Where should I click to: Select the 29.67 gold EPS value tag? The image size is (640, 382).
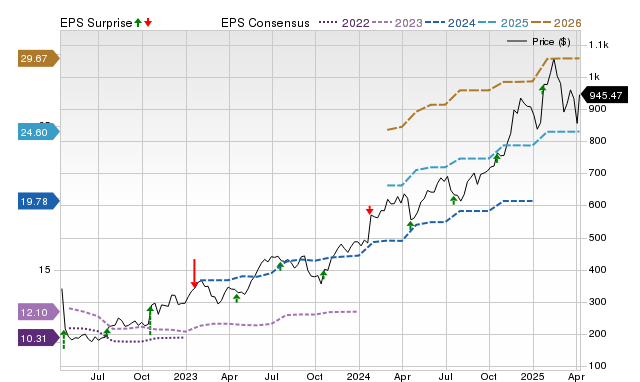pyautogui.click(x=38, y=58)
